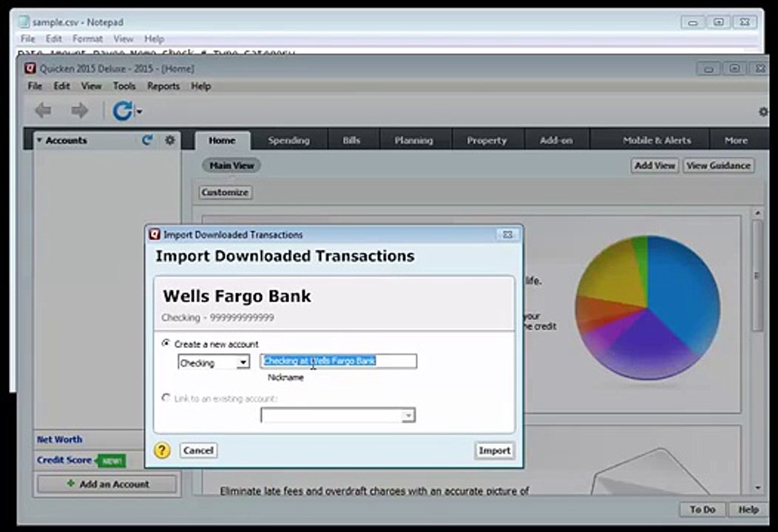Open the Quicken Edit menu
The width and height of the screenshot is (778, 532).
tap(61, 86)
